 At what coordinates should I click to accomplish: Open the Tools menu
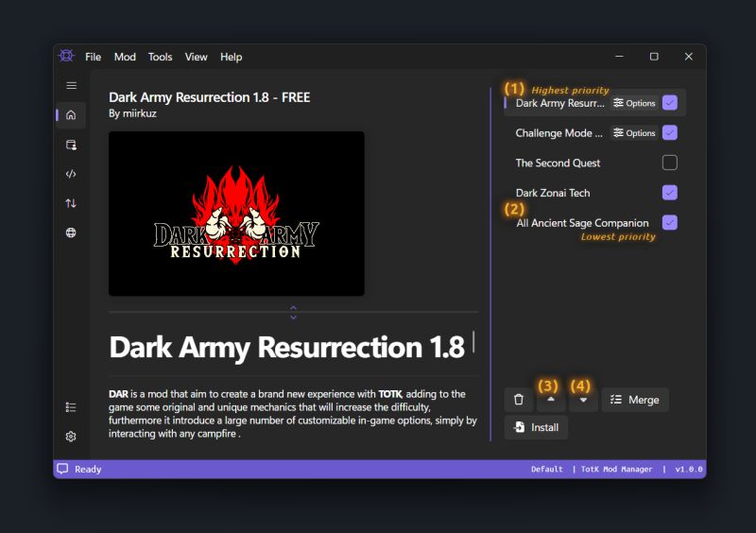pos(160,57)
